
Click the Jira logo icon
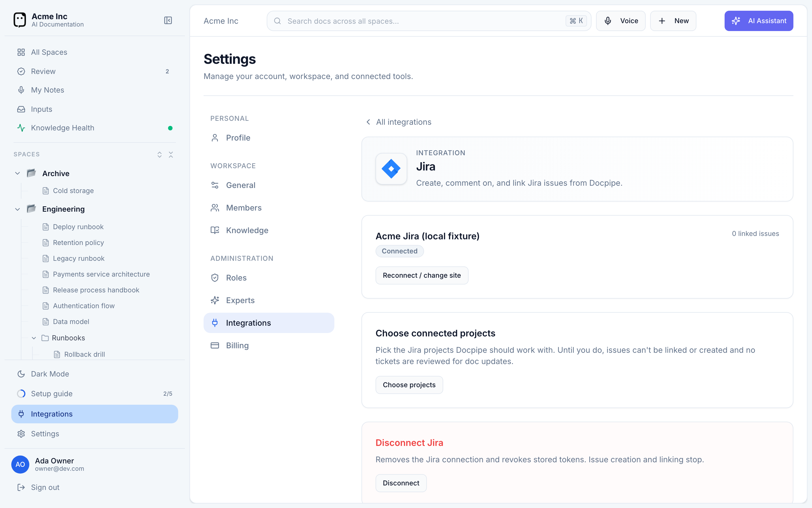[x=391, y=169]
